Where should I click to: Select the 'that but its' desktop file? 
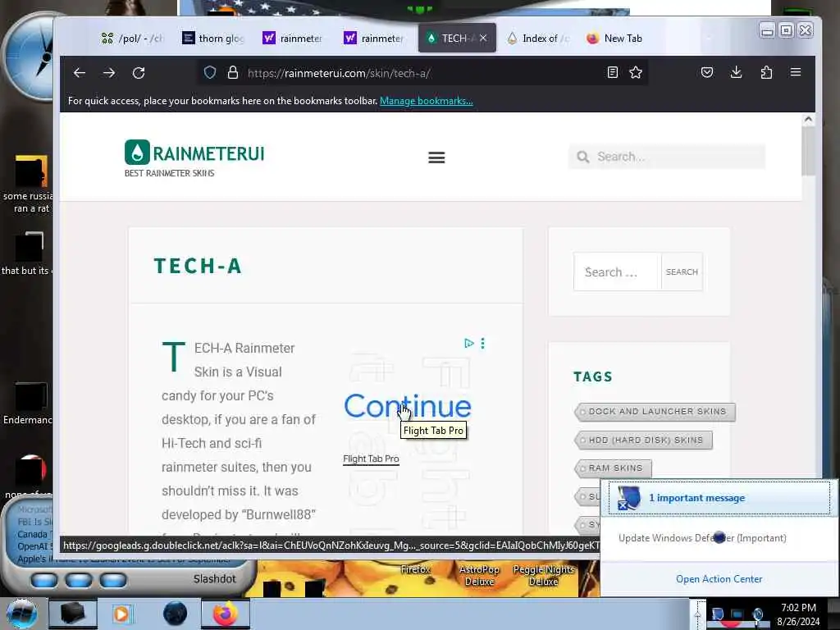pos(27,253)
